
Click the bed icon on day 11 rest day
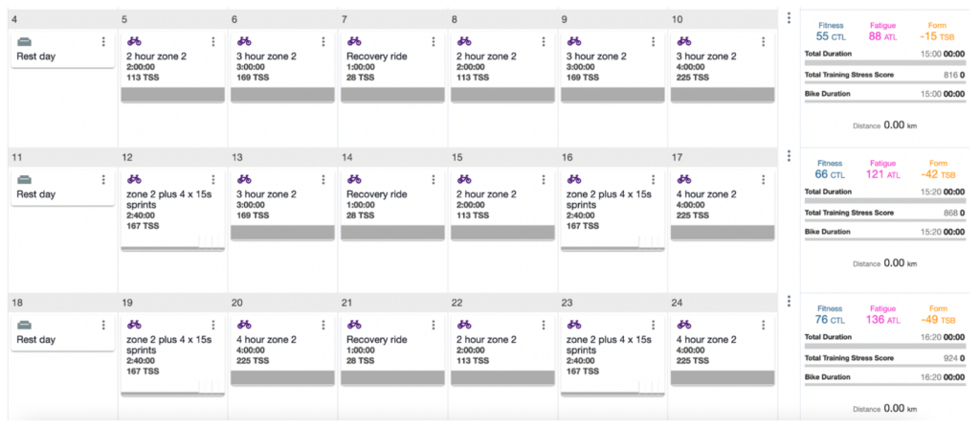coord(25,179)
